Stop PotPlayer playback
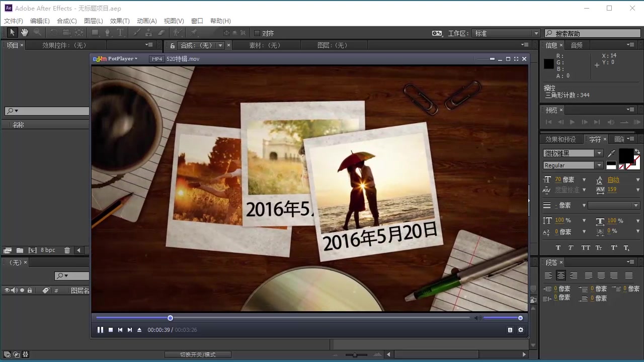 point(111,330)
